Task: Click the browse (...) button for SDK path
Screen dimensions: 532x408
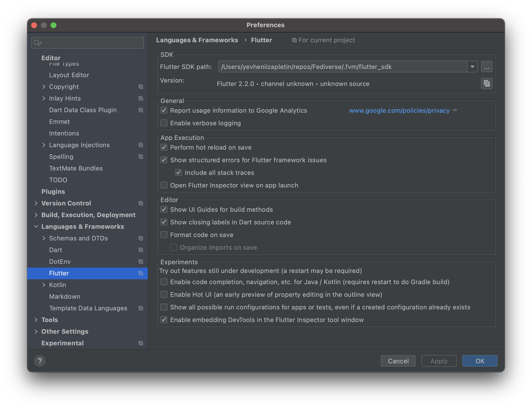Action: [487, 67]
